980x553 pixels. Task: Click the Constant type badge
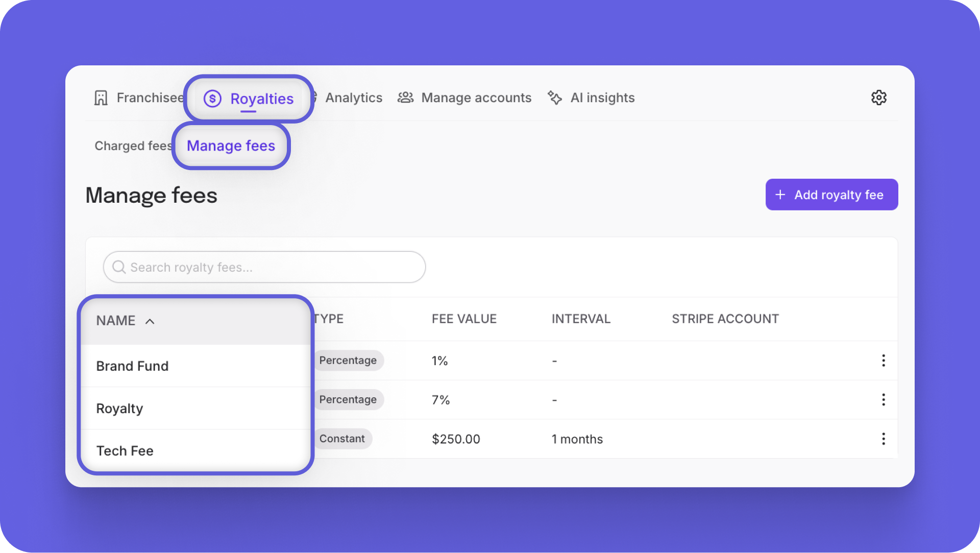click(x=342, y=439)
